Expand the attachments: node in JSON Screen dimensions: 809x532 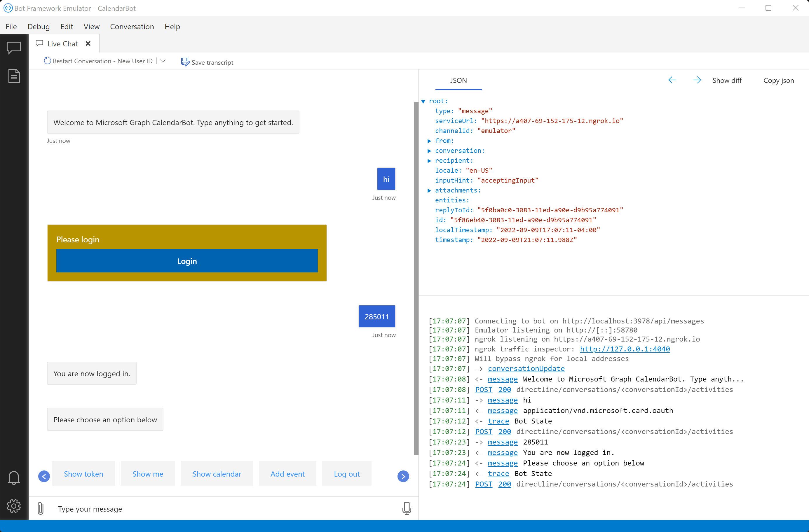point(429,190)
